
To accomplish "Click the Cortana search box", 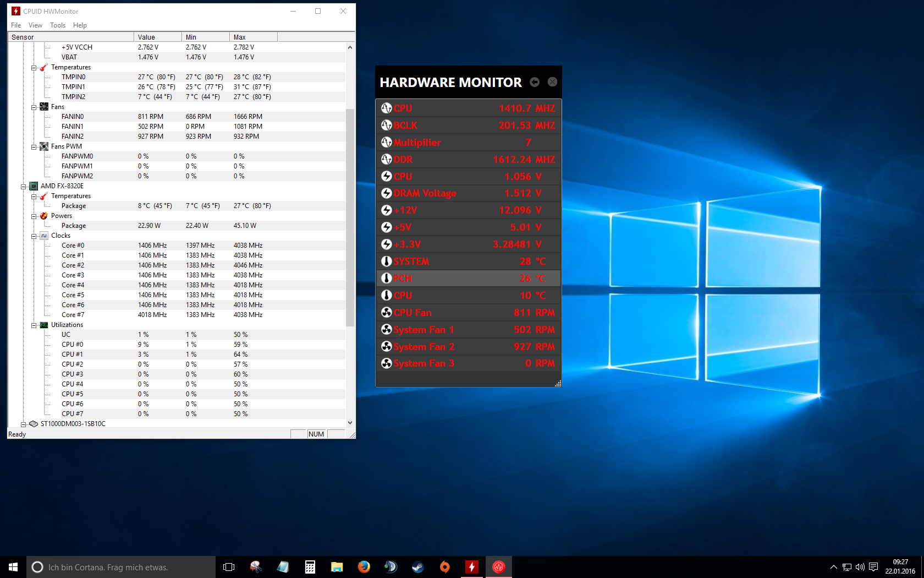I will coord(121,567).
